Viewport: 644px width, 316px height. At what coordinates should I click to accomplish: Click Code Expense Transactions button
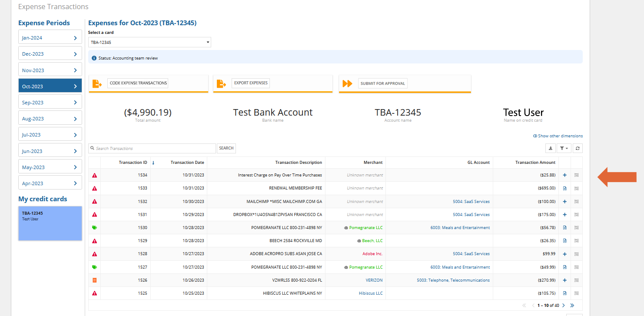(138, 83)
